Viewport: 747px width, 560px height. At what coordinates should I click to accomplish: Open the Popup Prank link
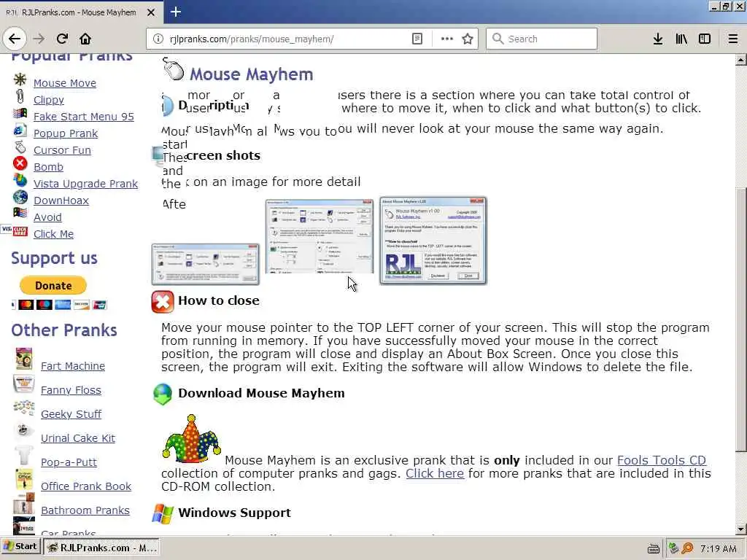pyautogui.click(x=65, y=133)
